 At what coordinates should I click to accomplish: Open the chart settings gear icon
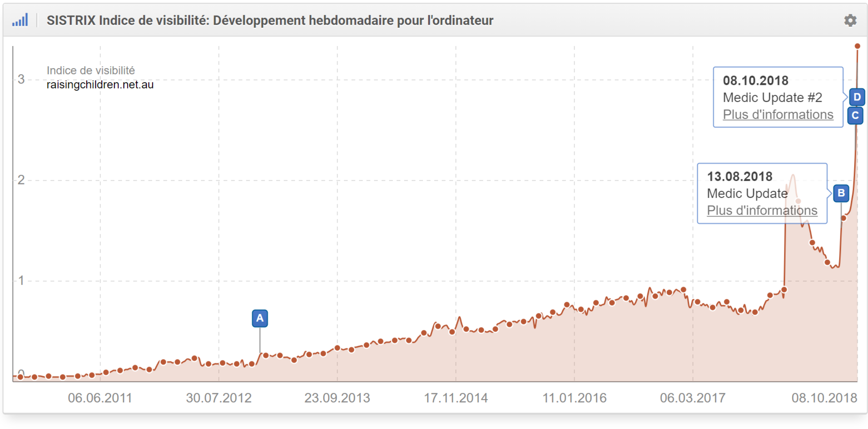850,21
